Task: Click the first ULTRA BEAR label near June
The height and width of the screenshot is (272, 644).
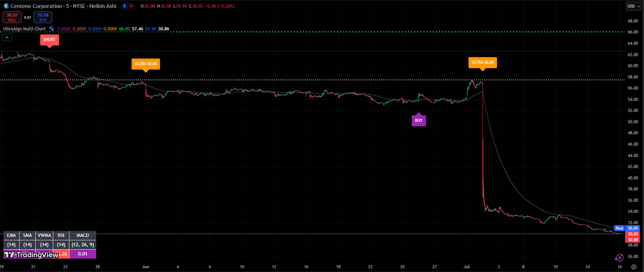Action: (x=145, y=64)
